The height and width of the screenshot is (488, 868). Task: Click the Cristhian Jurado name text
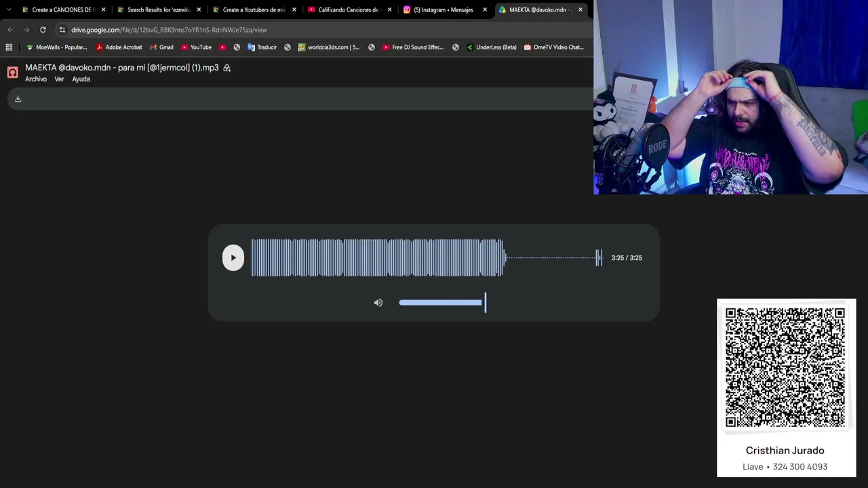[785, 451]
